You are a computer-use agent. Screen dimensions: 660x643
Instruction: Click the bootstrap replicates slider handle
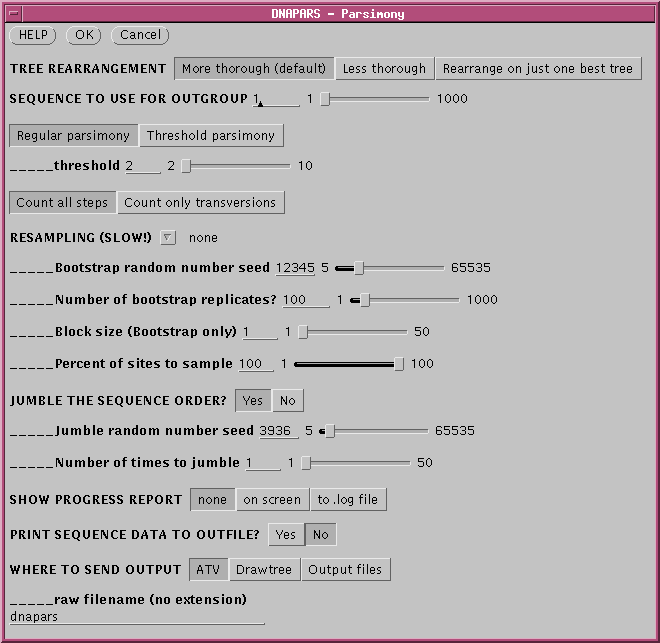365,300
